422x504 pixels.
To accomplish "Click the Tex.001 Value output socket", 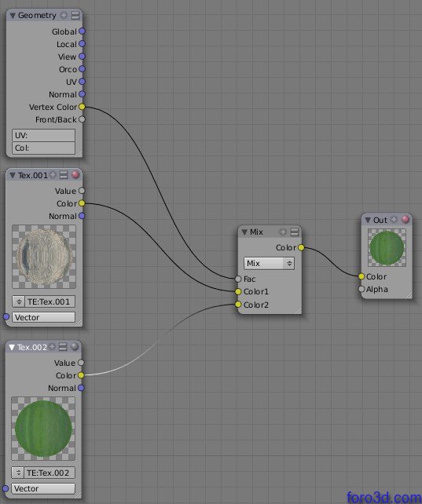I will 82,191.
